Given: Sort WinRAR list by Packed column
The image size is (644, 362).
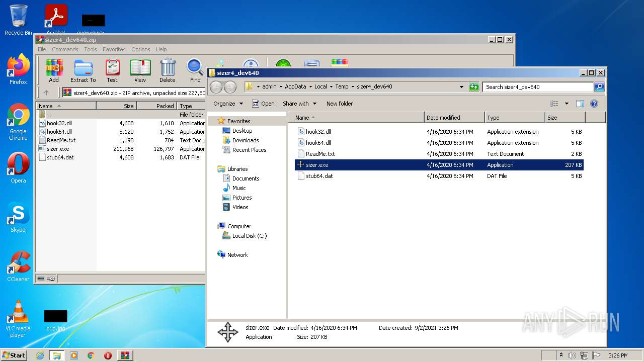Looking at the screenshot, I should pyautogui.click(x=156, y=106).
